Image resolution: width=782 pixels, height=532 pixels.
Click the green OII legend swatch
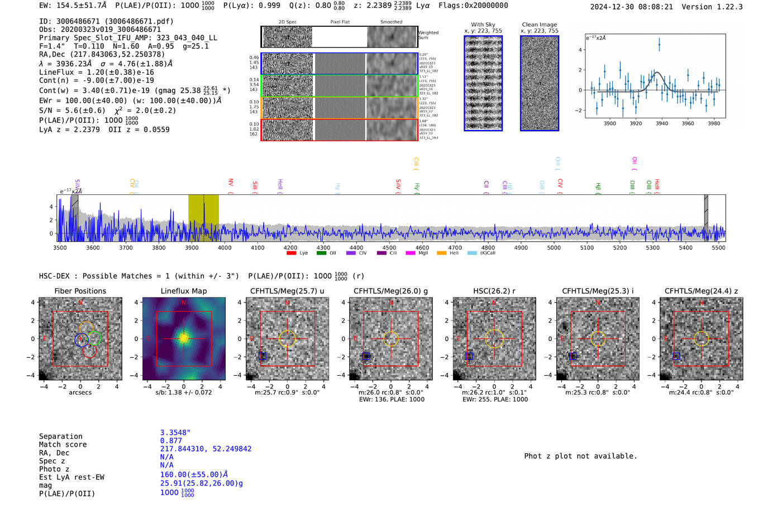(x=321, y=253)
